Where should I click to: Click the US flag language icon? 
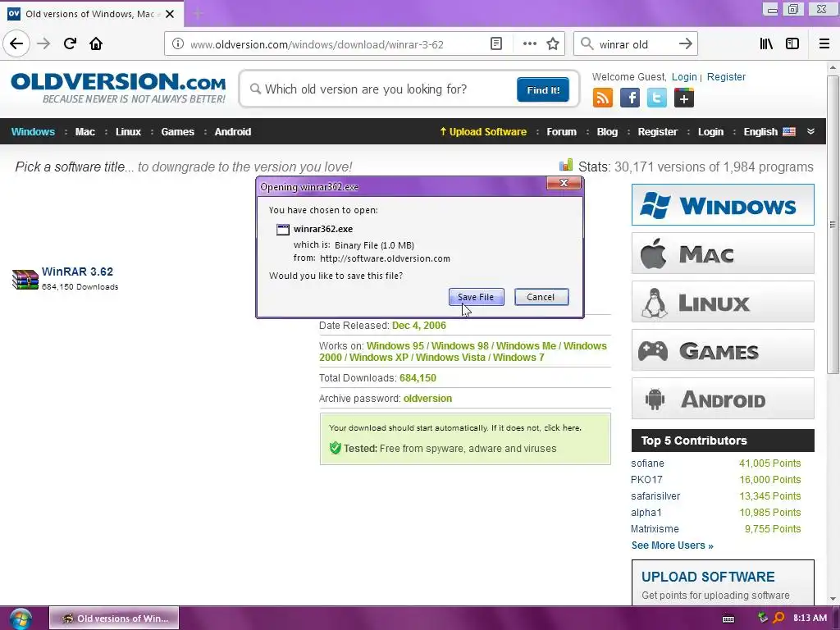pyautogui.click(x=789, y=132)
